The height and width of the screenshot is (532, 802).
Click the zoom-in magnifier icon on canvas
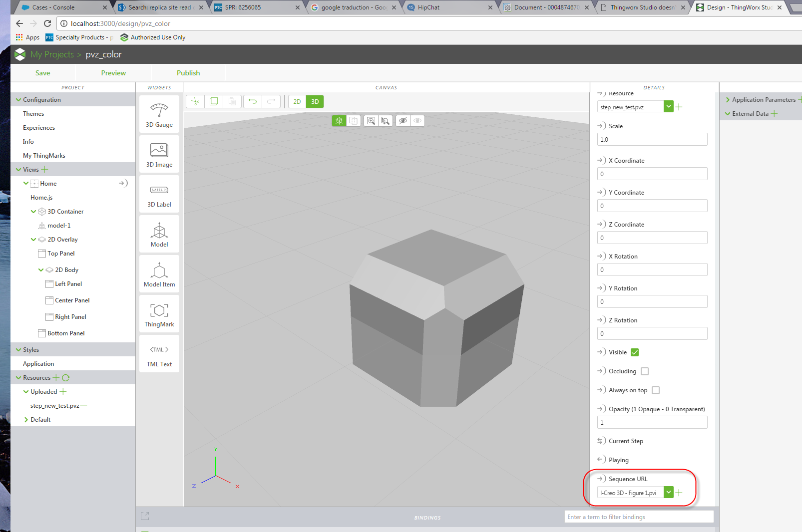click(x=371, y=120)
